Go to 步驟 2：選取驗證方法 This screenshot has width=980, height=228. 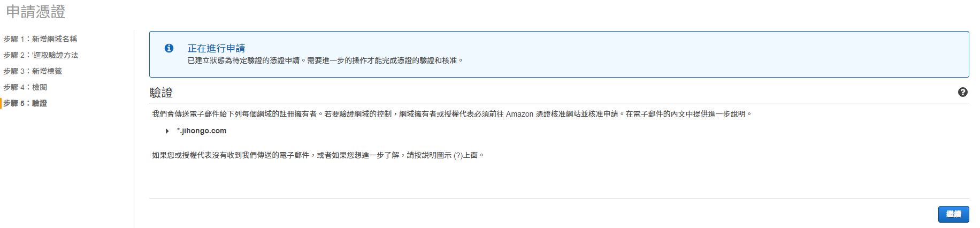pos(41,55)
